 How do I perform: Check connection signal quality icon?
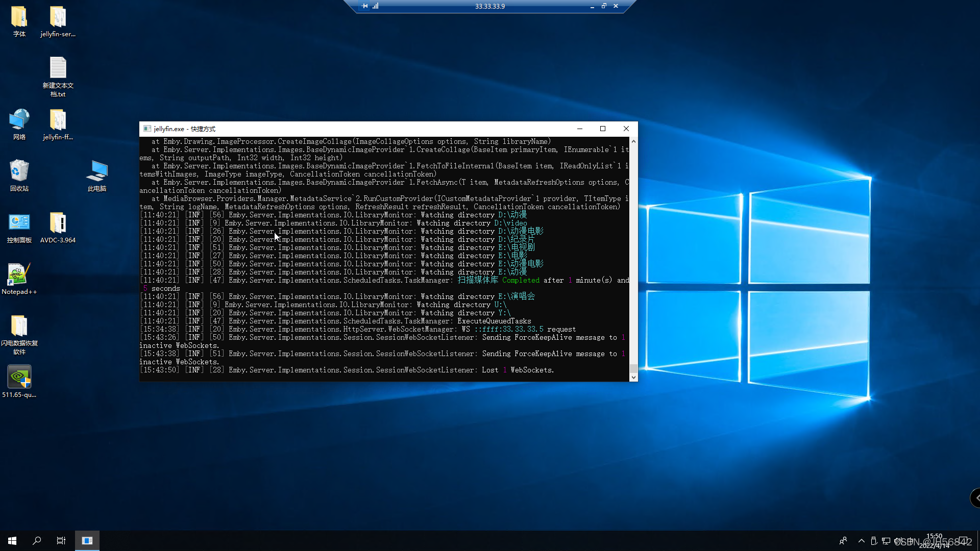[x=376, y=6]
